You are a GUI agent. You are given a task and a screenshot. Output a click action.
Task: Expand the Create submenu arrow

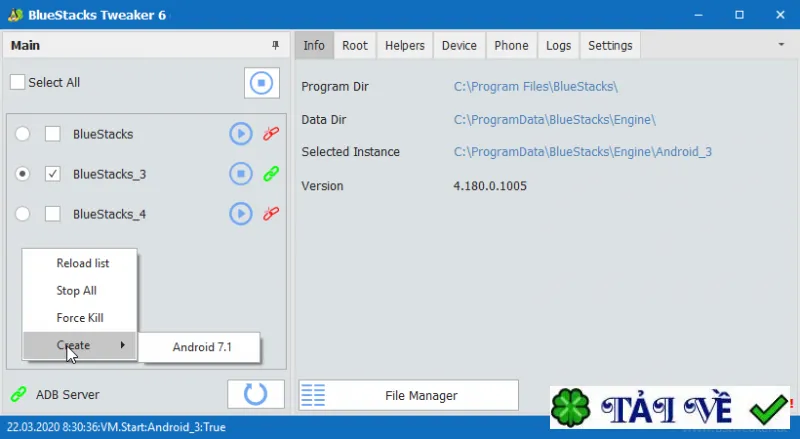122,345
